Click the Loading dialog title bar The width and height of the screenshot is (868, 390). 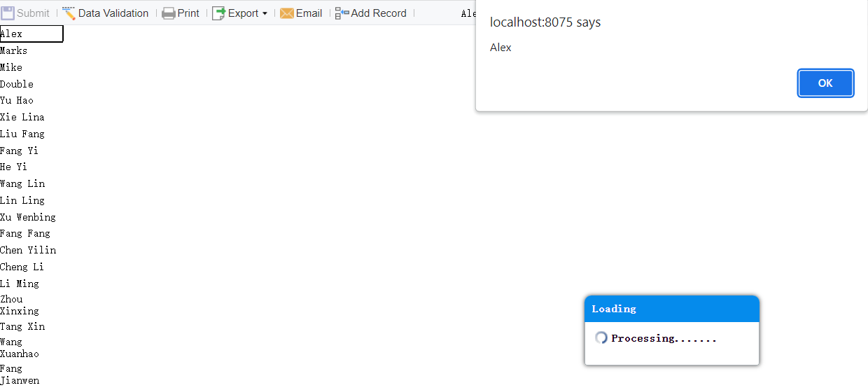(672, 309)
